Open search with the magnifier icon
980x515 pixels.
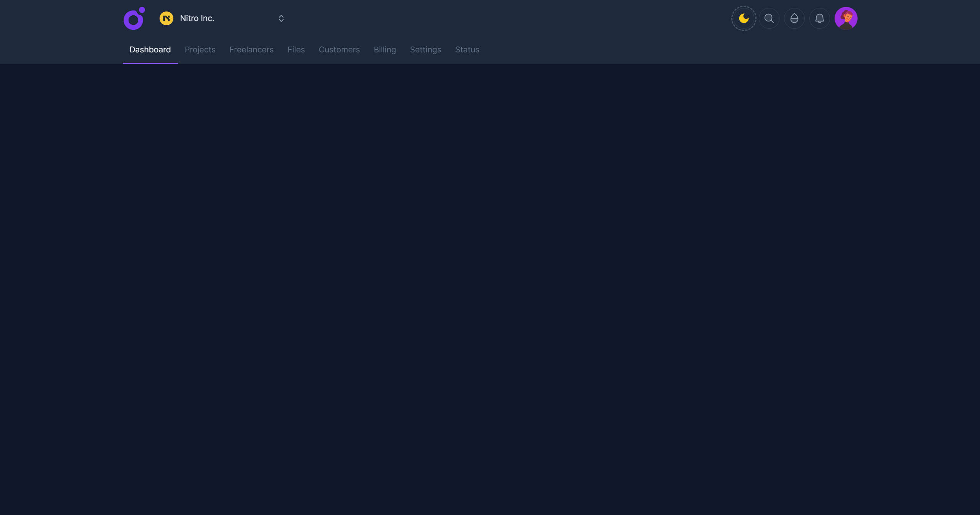pyautogui.click(x=769, y=18)
